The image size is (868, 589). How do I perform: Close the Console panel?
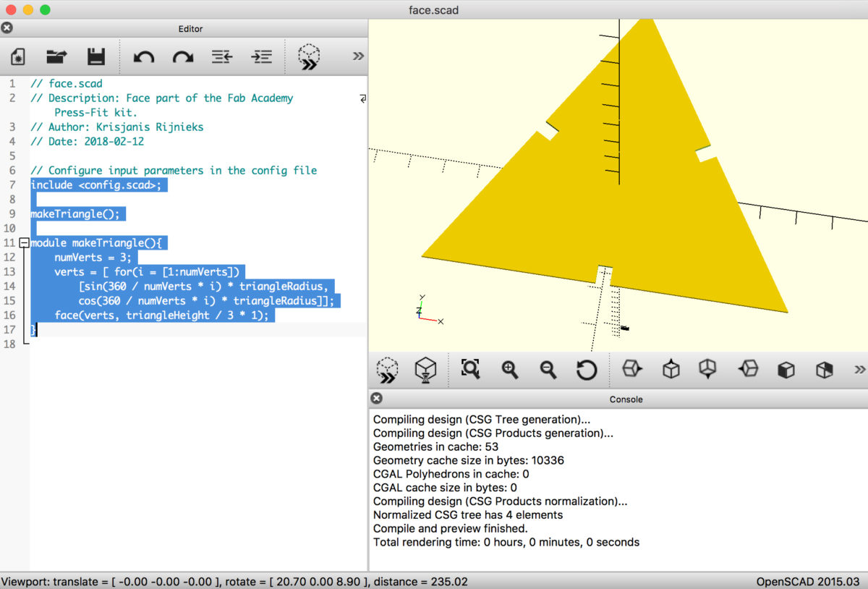375,398
